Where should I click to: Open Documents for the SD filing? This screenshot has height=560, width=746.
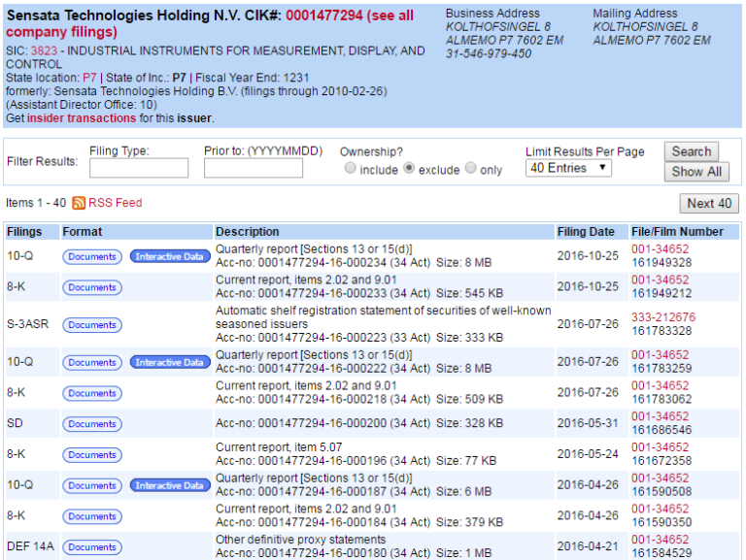[92, 424]
